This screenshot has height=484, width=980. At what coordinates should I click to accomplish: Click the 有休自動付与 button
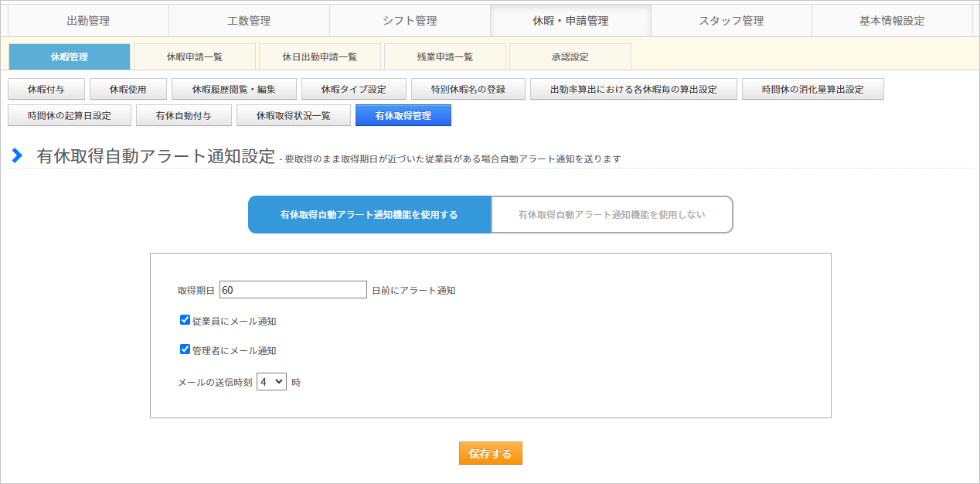183,115
